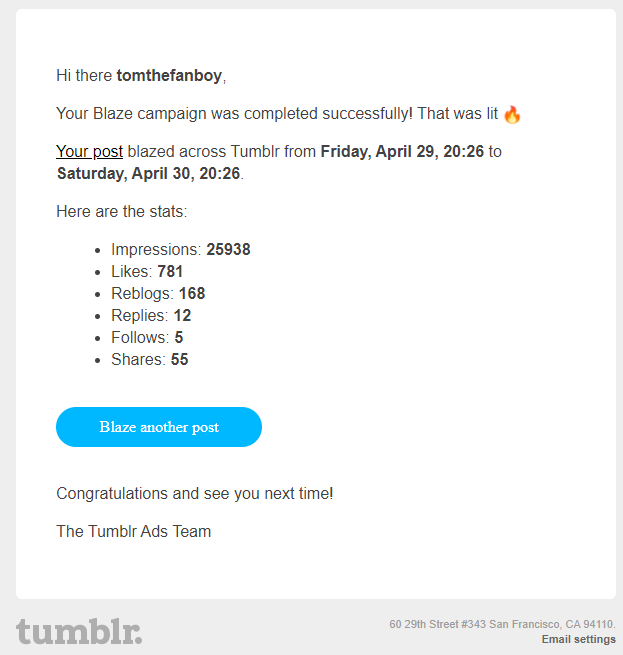Viewport: 623px width, 655px height.
Task: Click the fire emoji icon
Action: click(512, 114)
